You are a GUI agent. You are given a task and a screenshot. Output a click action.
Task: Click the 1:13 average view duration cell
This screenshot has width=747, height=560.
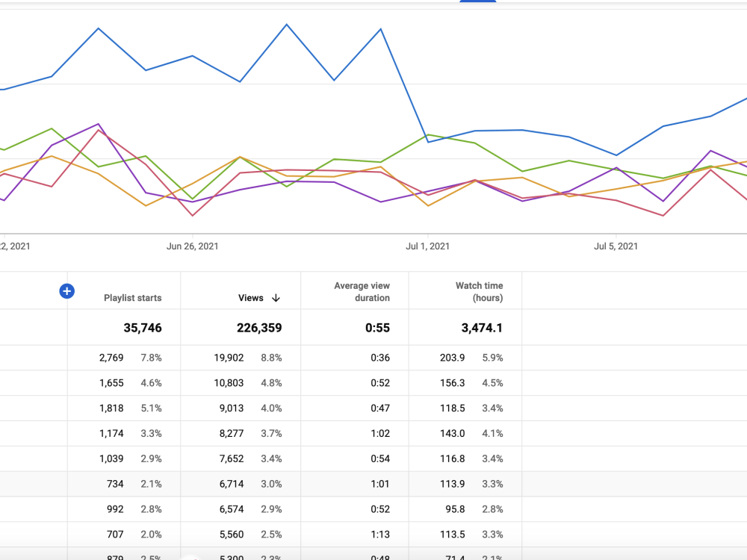click(x=380, y=535)
